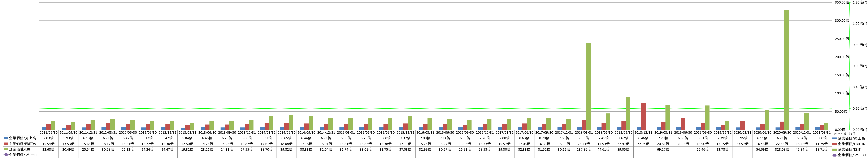This screenshot has height=158, width=868.
Task: Click the 11.79倍 EBITDA cell
Action: [x=822, y=144]
